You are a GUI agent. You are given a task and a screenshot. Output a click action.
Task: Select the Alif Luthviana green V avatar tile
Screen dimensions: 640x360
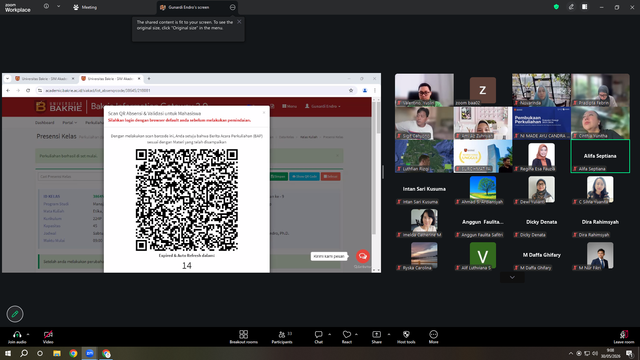coord(482,255)
